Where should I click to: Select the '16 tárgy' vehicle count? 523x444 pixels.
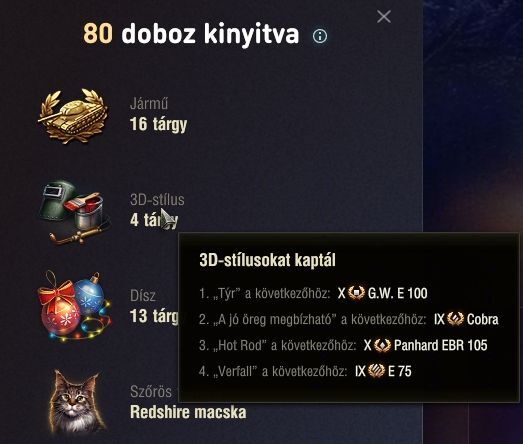tap(158, 124)
